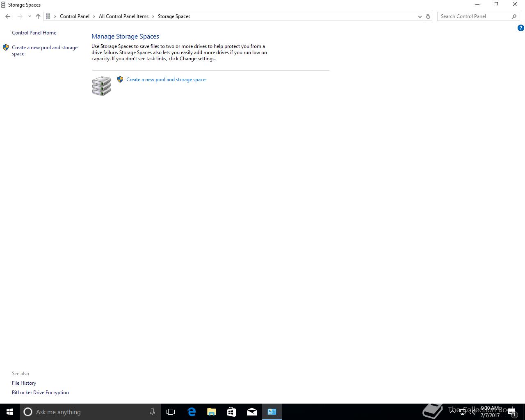Open the recent locations dropdown arrow

point(30,16)
